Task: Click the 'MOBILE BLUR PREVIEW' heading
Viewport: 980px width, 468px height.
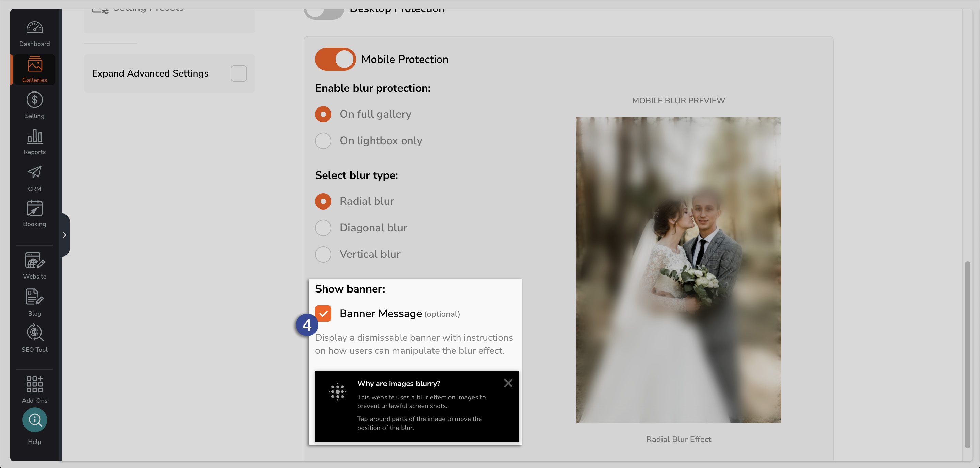Action: coord(678,101)
